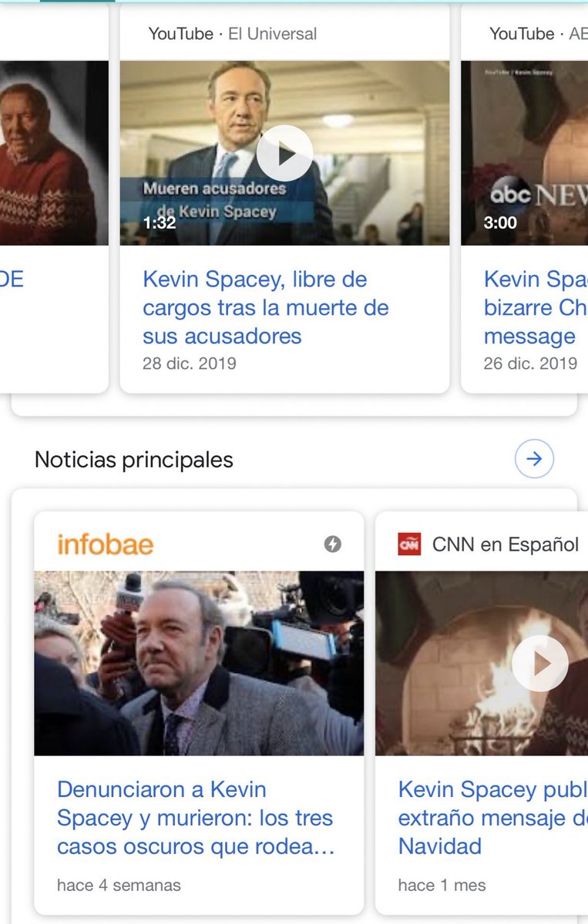Tap the AMP lightning icon on infobae card
This screenshot has height=924, width=588.
[x=332, y=544]
